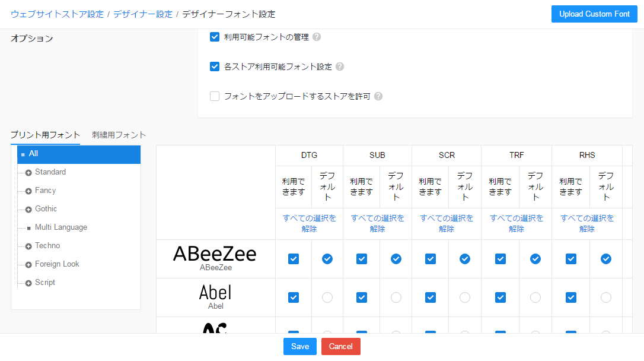Open プリント用フォント tab
644x361 pixels.
45,135
